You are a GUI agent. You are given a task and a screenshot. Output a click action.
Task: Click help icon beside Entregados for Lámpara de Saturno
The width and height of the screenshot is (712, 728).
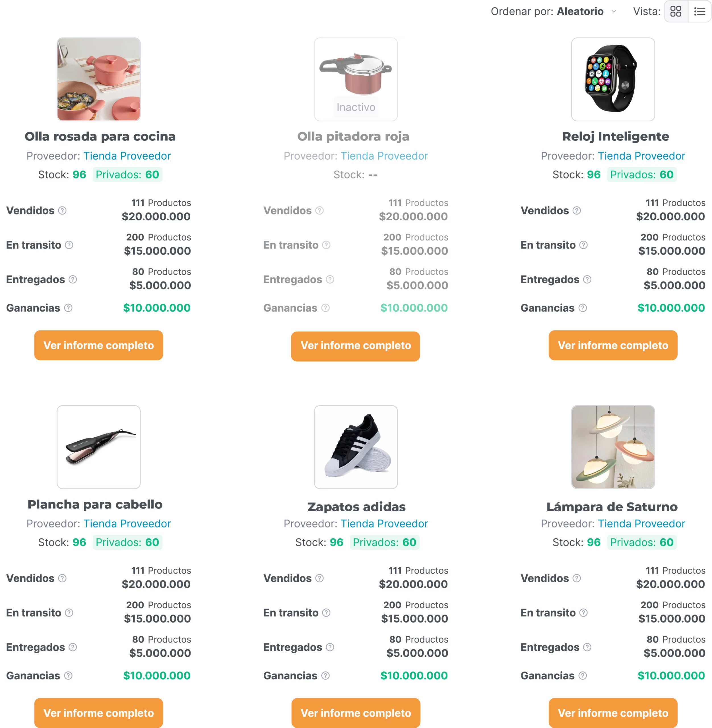tap(587, 647)
